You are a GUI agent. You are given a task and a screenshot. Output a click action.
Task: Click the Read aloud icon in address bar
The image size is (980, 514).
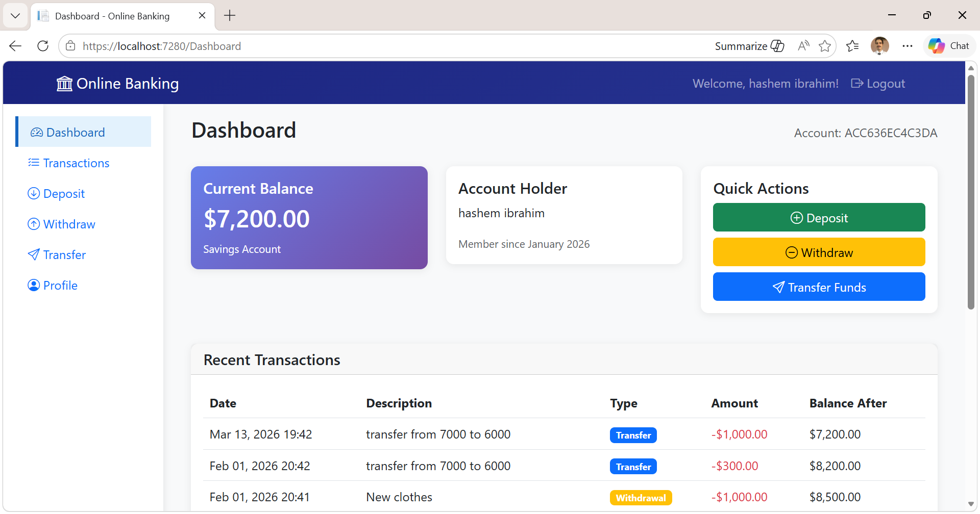[803, 46]
